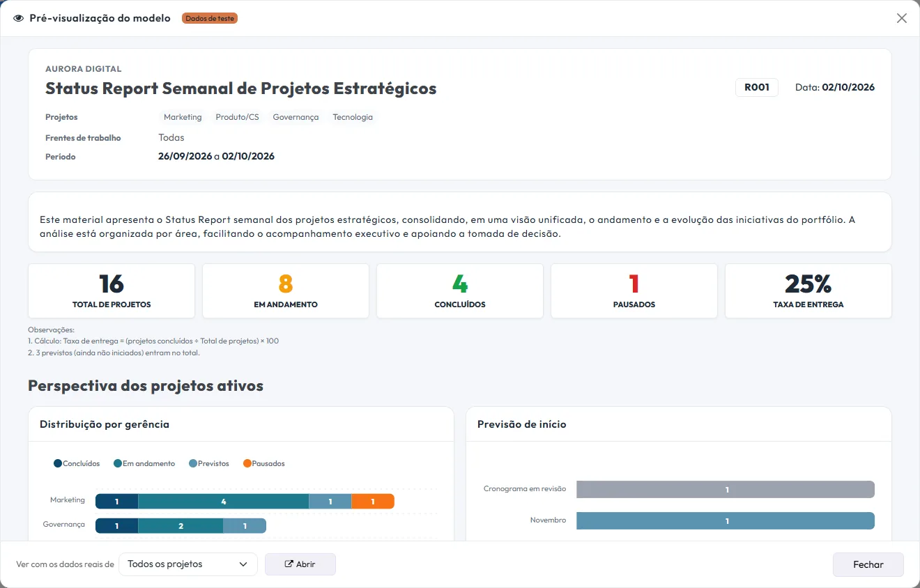The width and height of the screenshot is (920, 588).
Task: Click the eye icon beside Pré-visualização do modelo
Action: [19, 18]
